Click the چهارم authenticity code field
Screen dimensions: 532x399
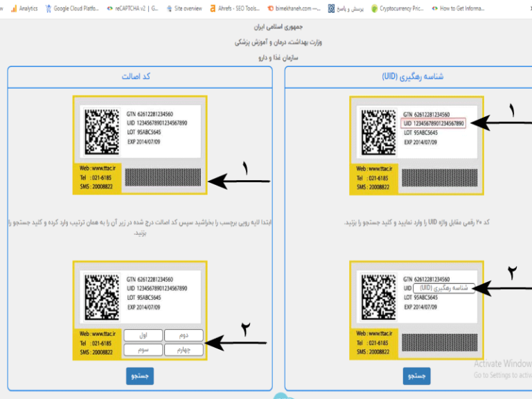[184, 350]
